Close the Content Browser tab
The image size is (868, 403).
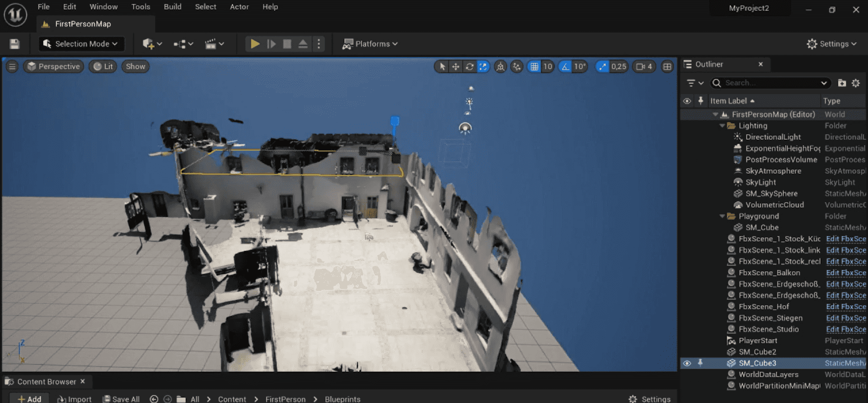point(83,381)
